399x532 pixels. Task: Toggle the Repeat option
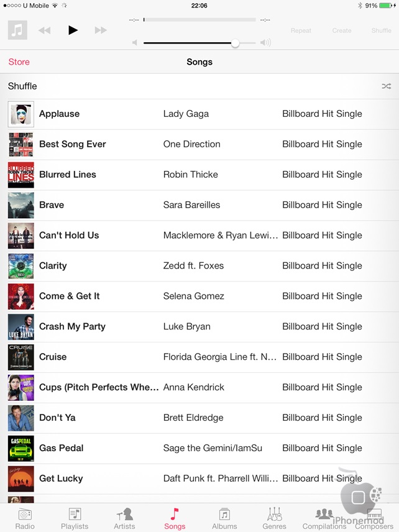click(301, 30)
